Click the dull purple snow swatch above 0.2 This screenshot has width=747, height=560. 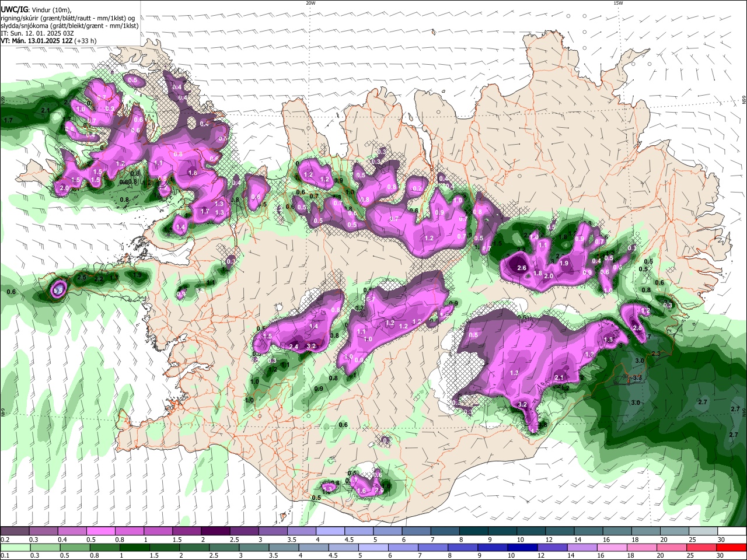[14, 531]
